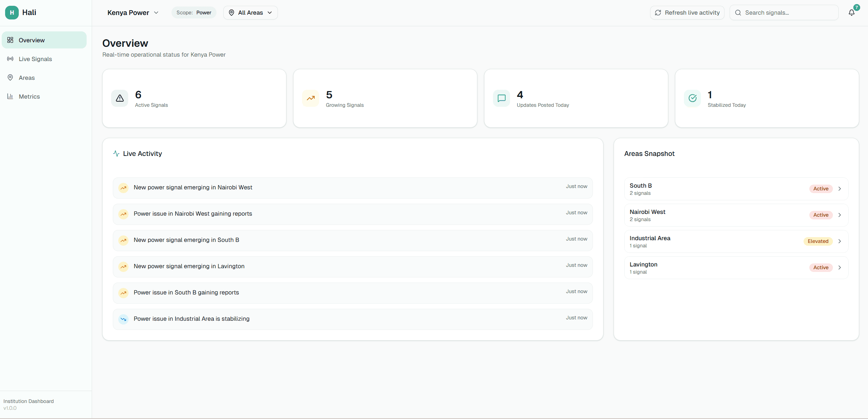Click the Stabilized Today checkmark icon
The width and height of the screenshot is (868, 419).
[692, 98]
